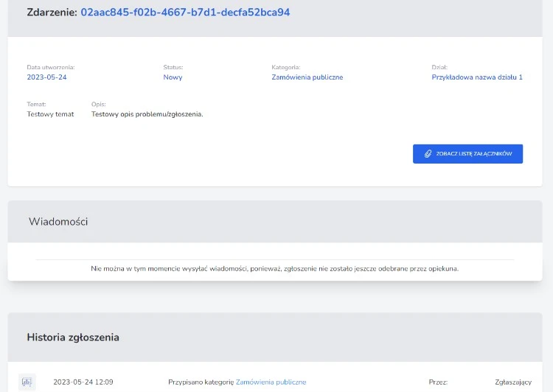Viewport: 553px width, 392px height.
Task: Select the creation date 2023-05-24 value
Action: click(46, 77)
